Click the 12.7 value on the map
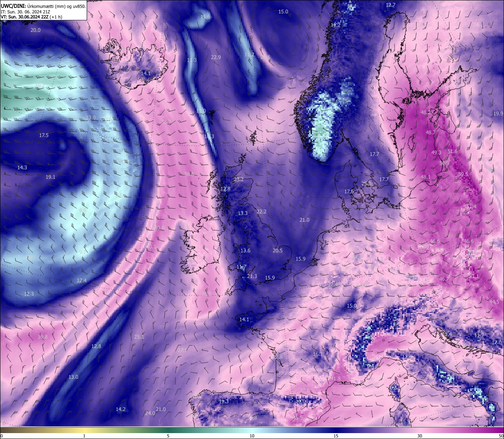504x439 pixels. pyautogui.click(x=390, y=5)
